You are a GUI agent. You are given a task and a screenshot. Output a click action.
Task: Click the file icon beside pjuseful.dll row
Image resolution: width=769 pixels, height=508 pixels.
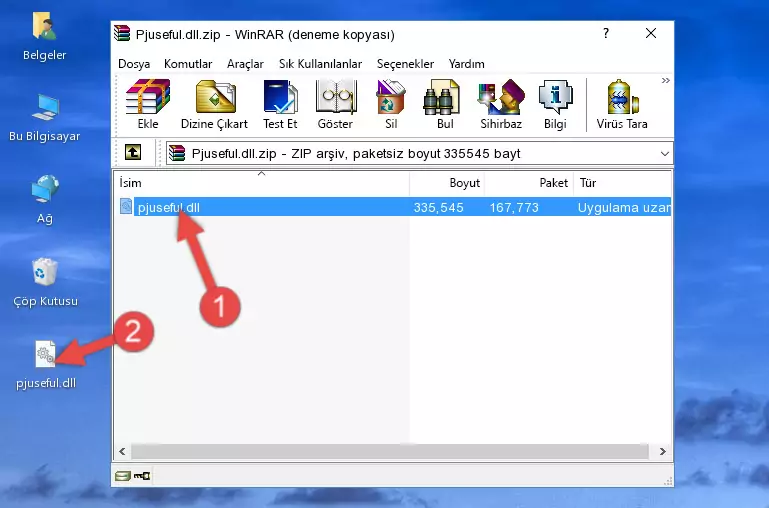click(126, 206)
